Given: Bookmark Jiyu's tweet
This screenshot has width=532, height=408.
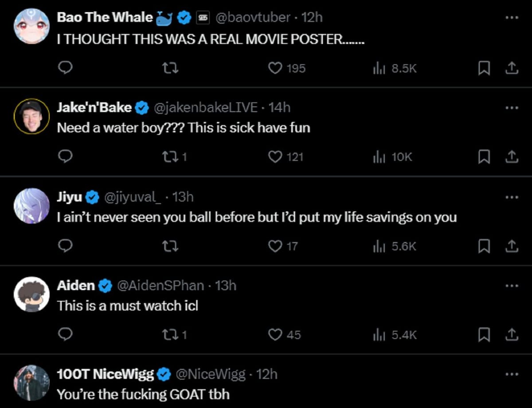Looking at the screenshot, I should click(484, 246).
